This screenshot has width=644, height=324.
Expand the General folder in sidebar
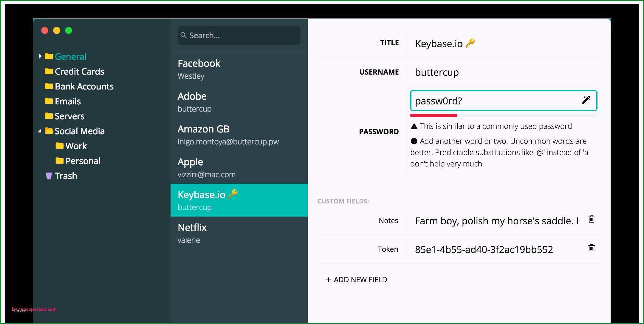click(x=40, y=56)
